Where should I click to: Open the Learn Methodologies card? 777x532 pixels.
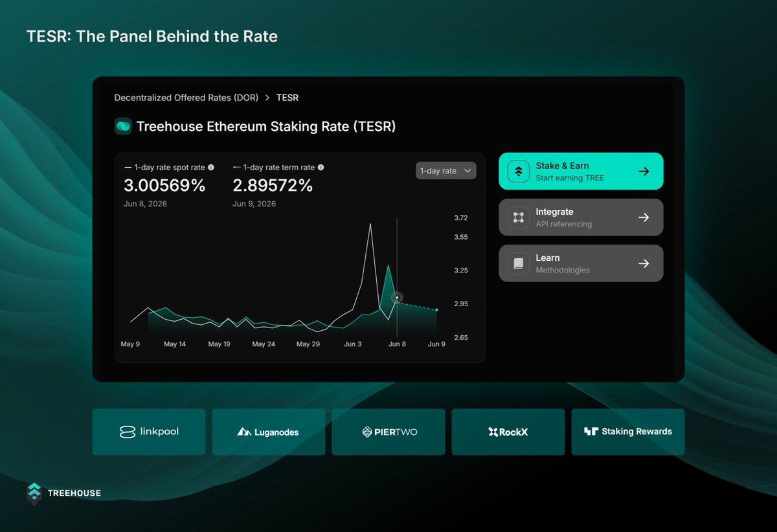[x=581, y=263]
